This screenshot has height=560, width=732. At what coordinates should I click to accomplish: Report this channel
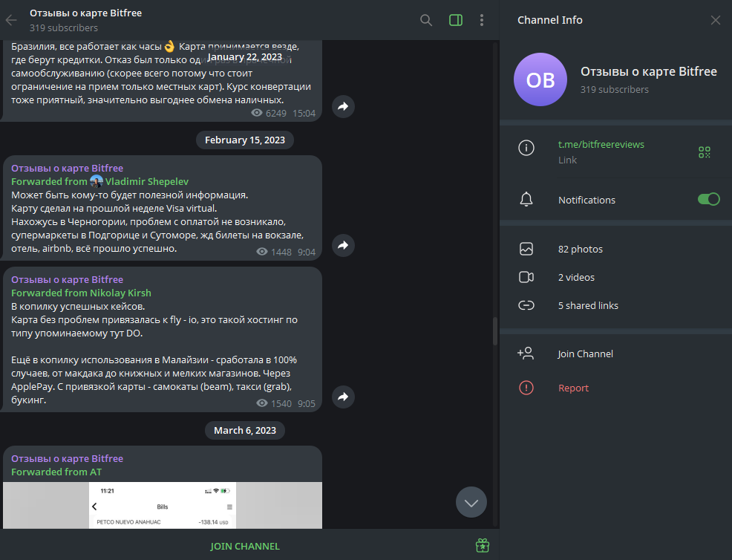click(573, 388)
